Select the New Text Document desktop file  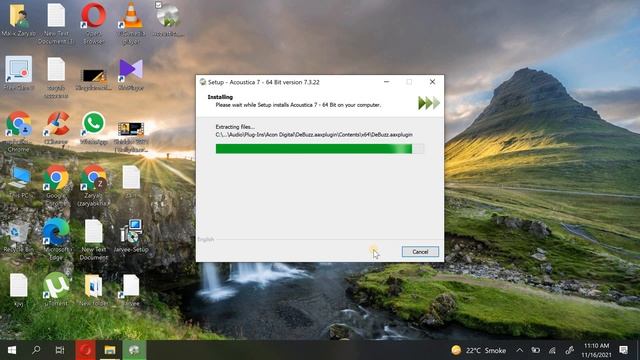click(x=93, y=239)
